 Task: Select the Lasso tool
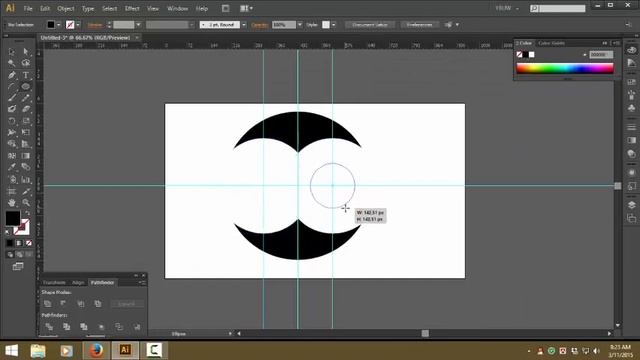pyautogui.click(x=26, y=63)
